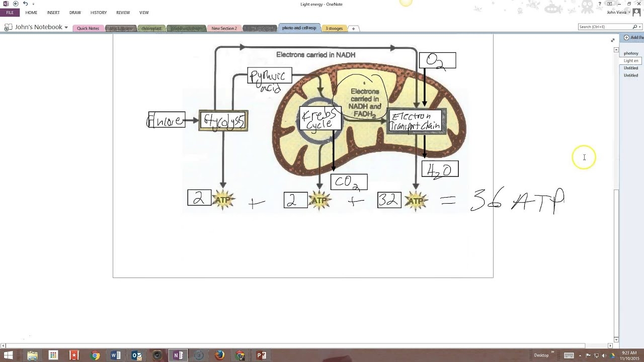Open the photo and cell resp section tab
The image size is (644, 362).
[x=299, y=28]
